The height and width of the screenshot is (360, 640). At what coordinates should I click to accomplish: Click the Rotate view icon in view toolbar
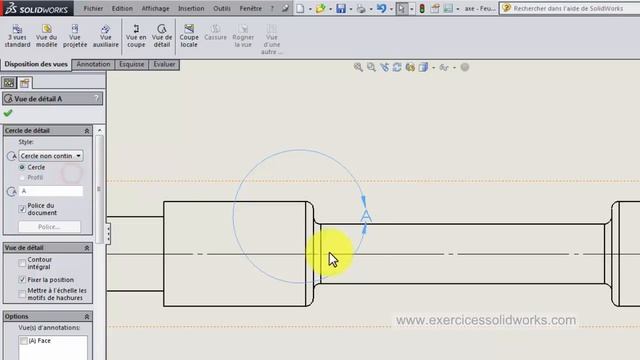[x=397, y=67]
